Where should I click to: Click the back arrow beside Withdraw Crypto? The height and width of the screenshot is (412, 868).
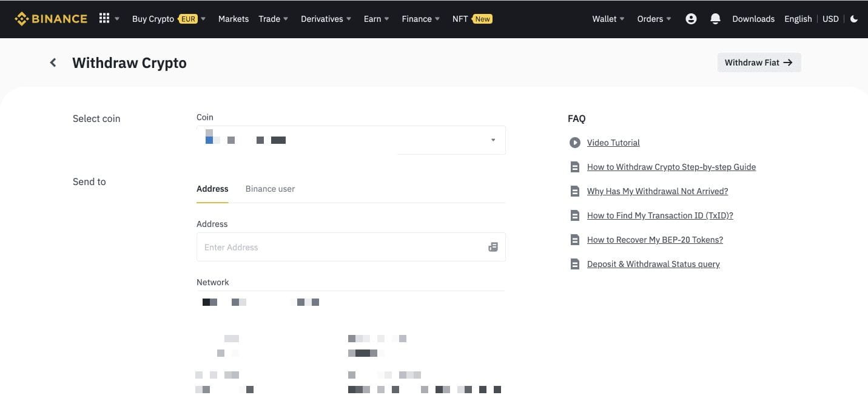point(53,62)
